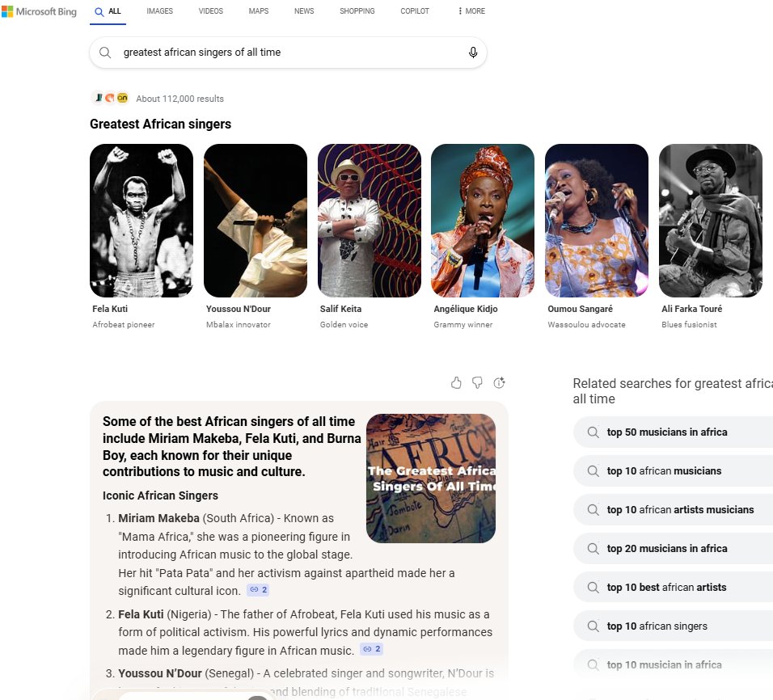Click the 'Fela Kuti' name under photo
Screen dimensions: 773x700
pyautogui.click(x=110, y=309)
